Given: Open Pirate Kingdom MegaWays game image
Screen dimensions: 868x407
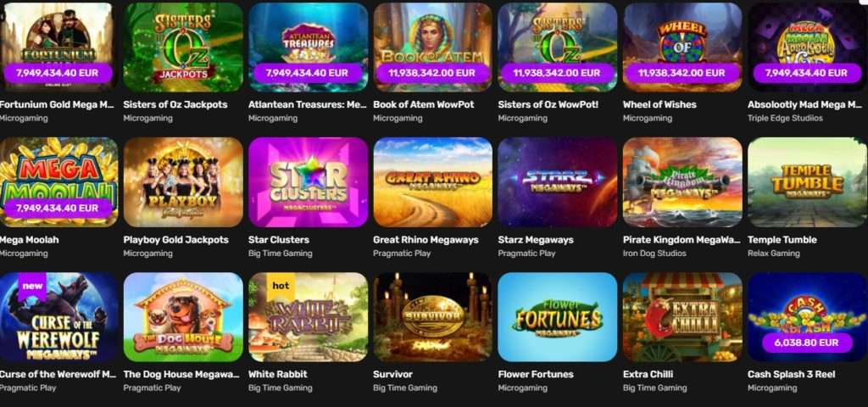Looking at the screenshot, I should coord(682,182).
